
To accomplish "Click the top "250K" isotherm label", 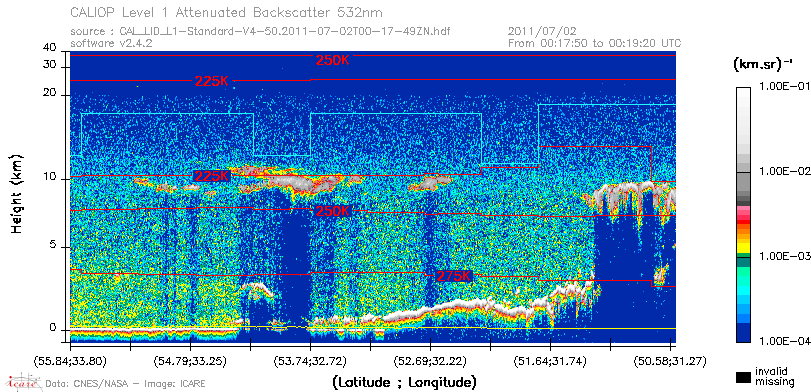I will click(x=333, y=61).
